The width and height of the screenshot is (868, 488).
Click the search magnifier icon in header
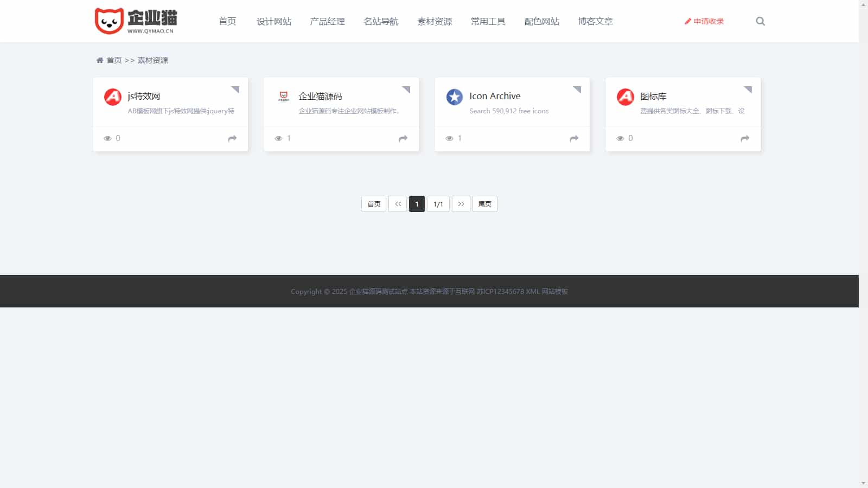pos(760,21)
